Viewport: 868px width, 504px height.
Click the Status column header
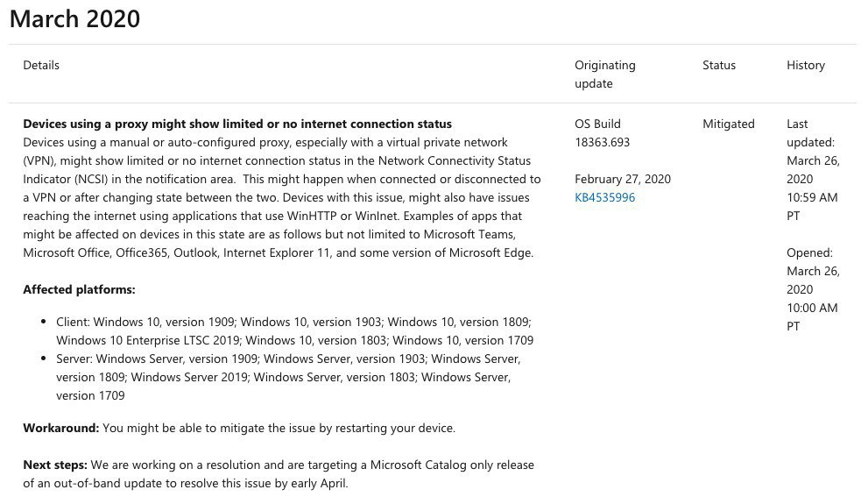point(718,65)
